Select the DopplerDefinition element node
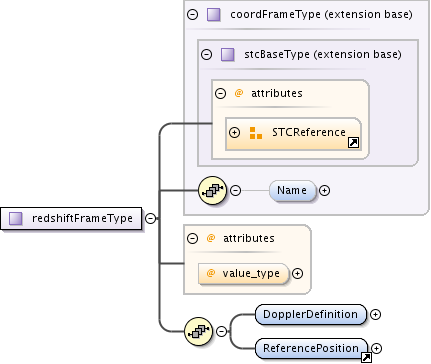The width and height of the screenshot is (431, 364). pos(311,314)
